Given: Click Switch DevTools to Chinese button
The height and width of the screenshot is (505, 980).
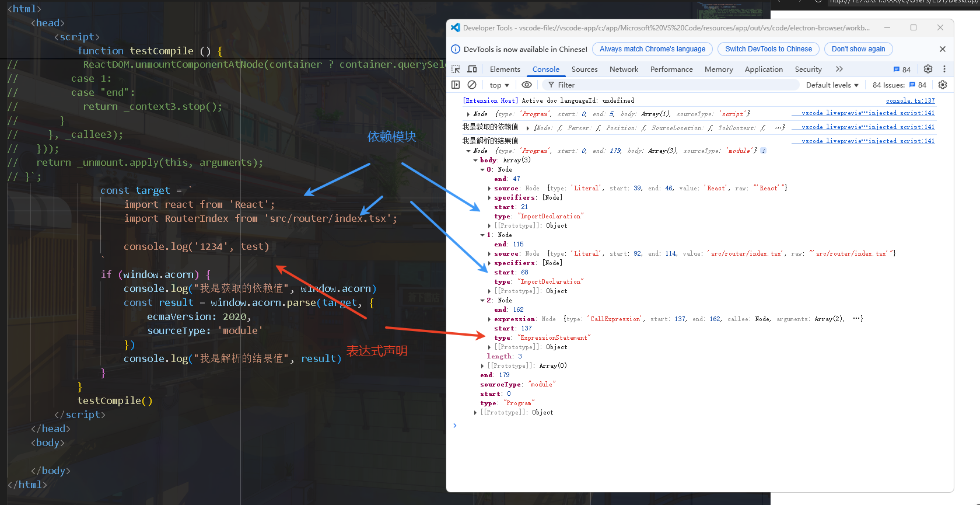Looking at the screenshot, I should tap(769, 49).
